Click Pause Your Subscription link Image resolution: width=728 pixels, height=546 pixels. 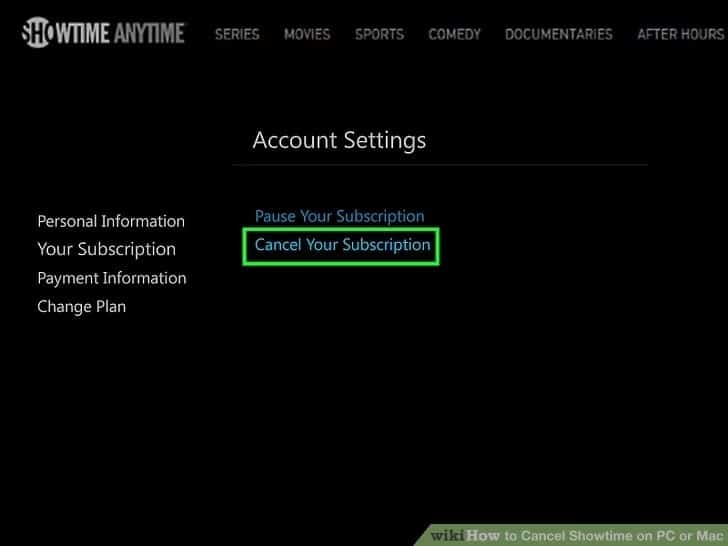point(339,216)
